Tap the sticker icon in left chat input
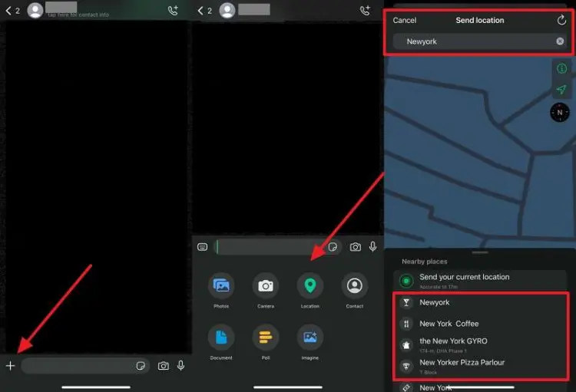Viewport: 576px width, 392px height. [141, 366]
